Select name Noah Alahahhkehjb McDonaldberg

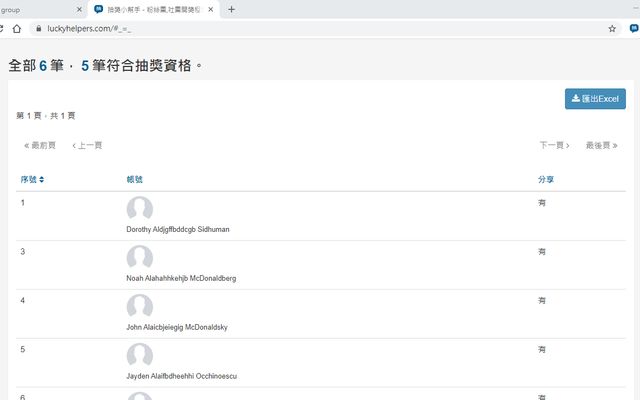[181, 278]
